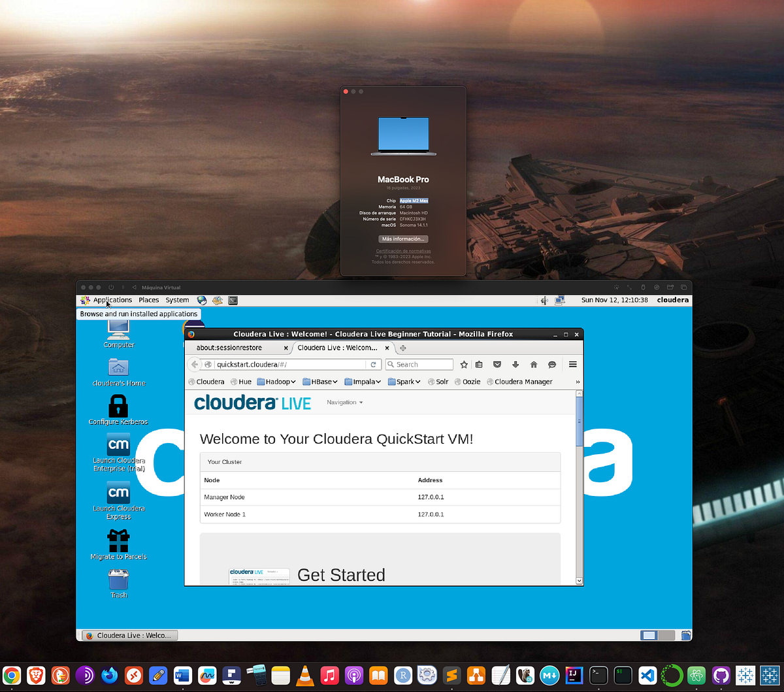This screenshot has height=692, width=784.
Task: Click the Home icon in Firefox toolbar
Action: click(534, 364)
